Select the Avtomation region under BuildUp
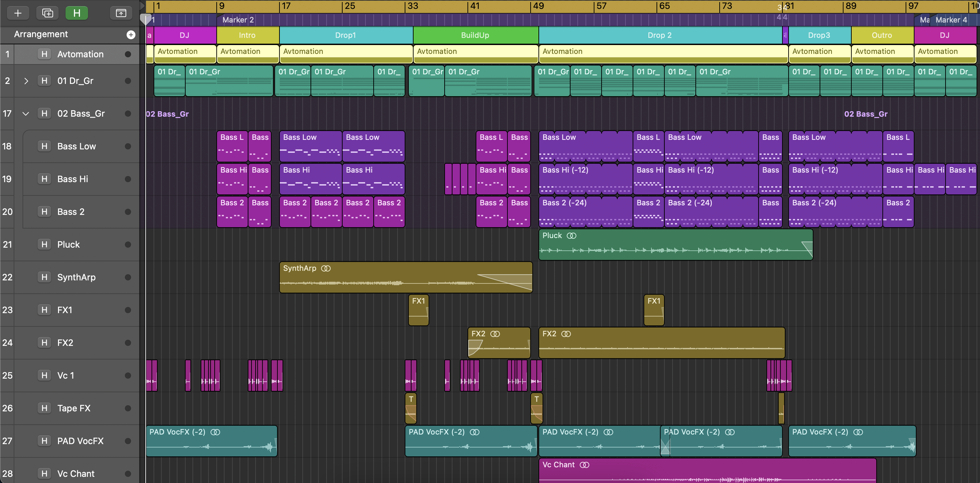 click(476, 54)
